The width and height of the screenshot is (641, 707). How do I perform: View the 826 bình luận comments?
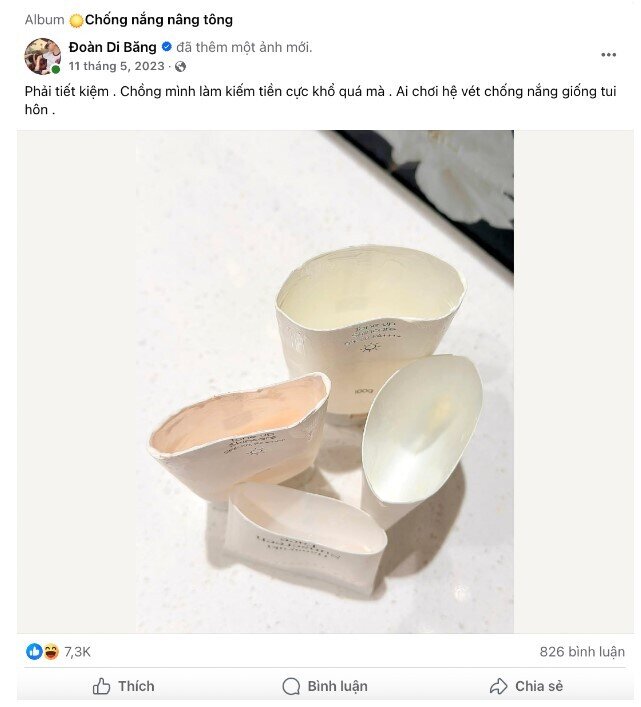(x=582, y=651)
